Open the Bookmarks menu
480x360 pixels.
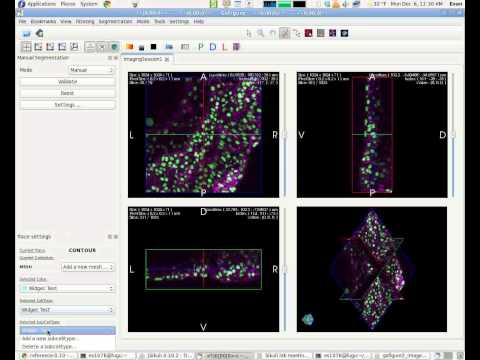pos(43,21)
